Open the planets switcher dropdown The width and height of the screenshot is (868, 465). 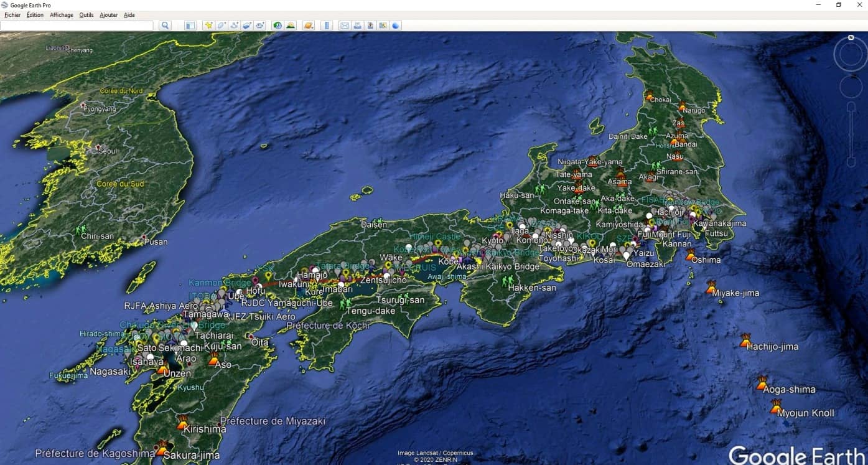coord(308,26)
